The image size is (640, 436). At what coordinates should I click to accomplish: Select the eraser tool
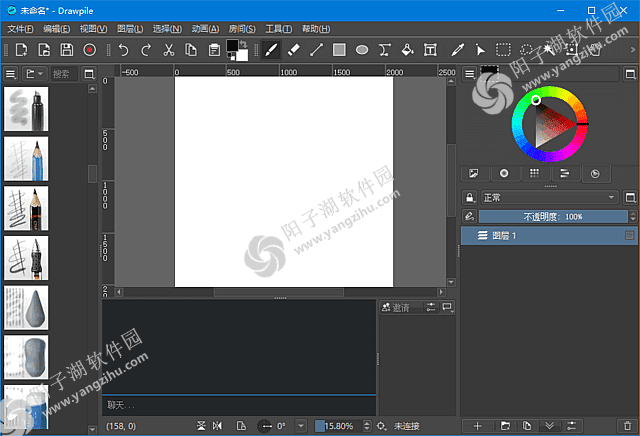pos(294,50)
